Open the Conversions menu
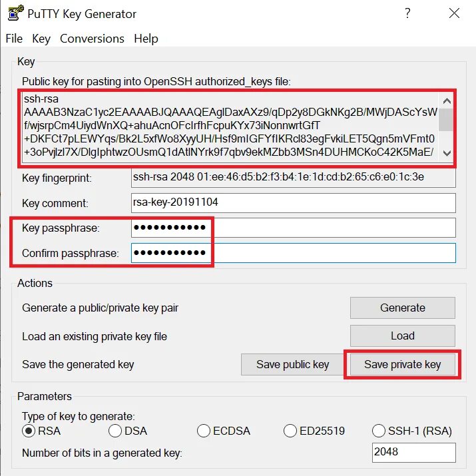Screen dimensions: 476x476 (92, 39)
